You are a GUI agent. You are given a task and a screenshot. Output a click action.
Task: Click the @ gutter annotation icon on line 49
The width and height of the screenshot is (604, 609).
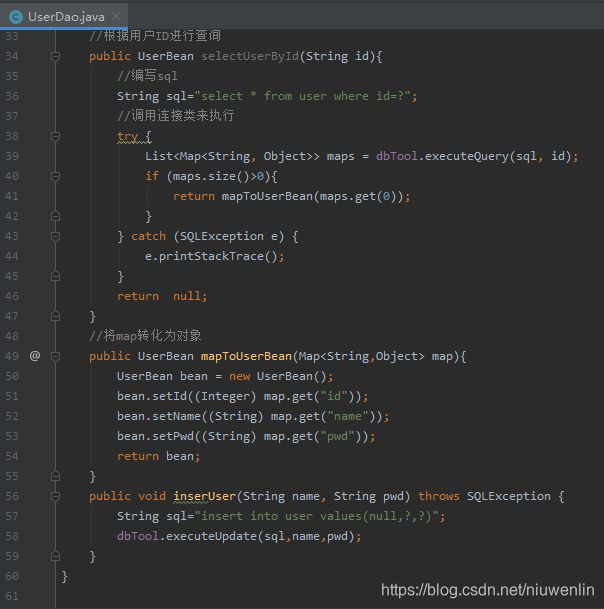point(35,356)
